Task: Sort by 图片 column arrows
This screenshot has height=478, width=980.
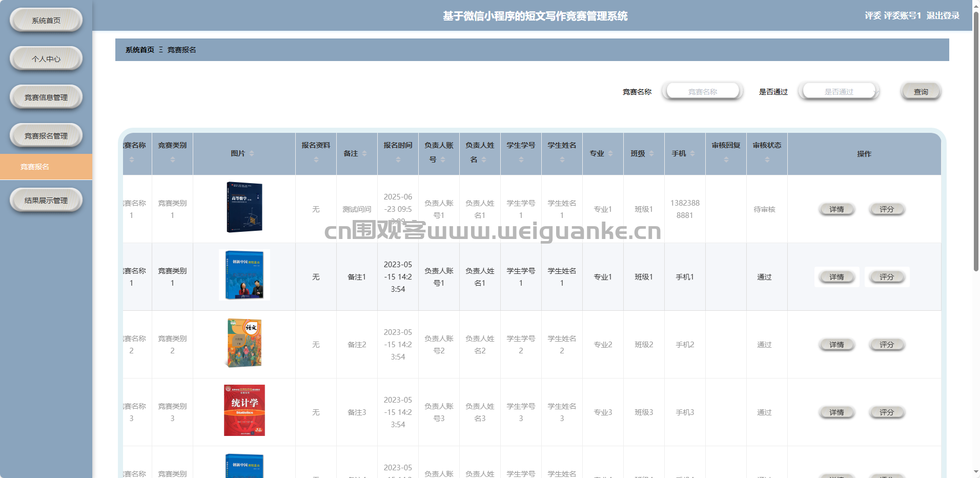Action: point(251,153)
